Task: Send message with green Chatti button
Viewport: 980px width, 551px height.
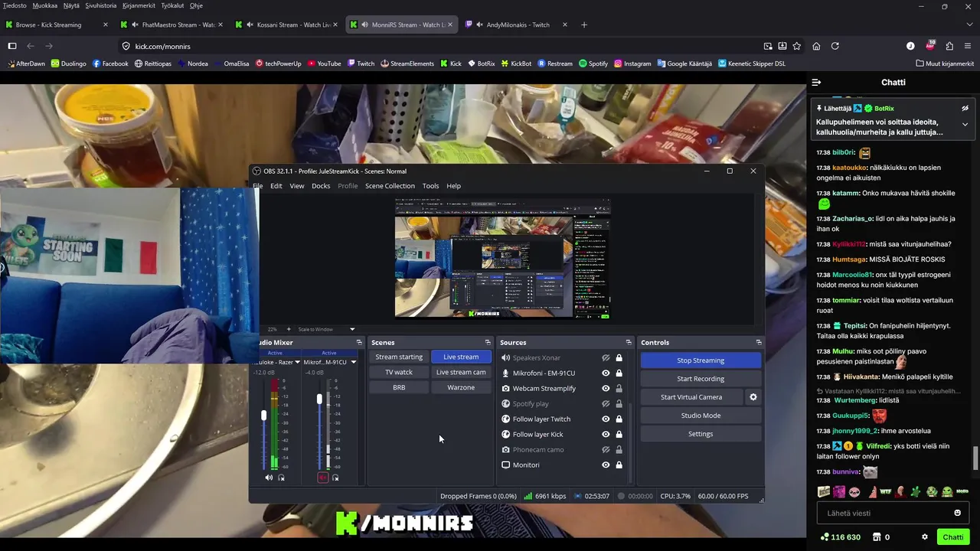Action: pos(953,537)
